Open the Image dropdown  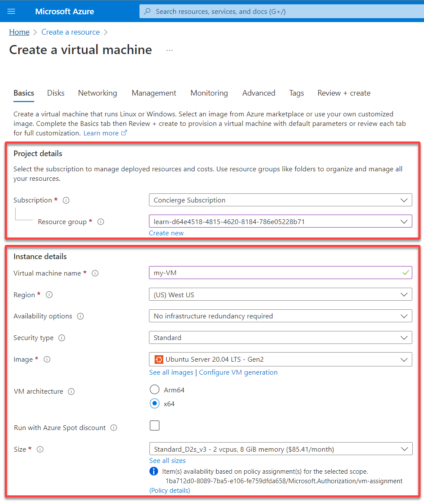(x=281, y=360)
